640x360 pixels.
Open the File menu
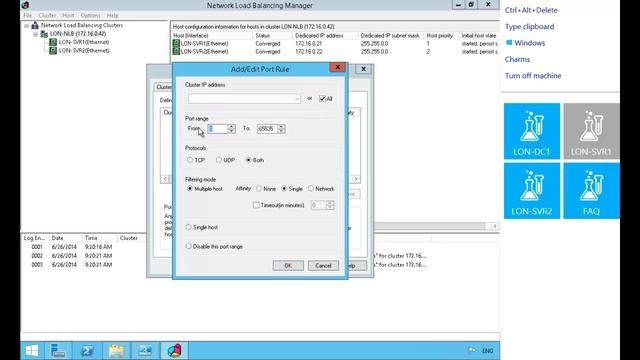click(27, 16)
